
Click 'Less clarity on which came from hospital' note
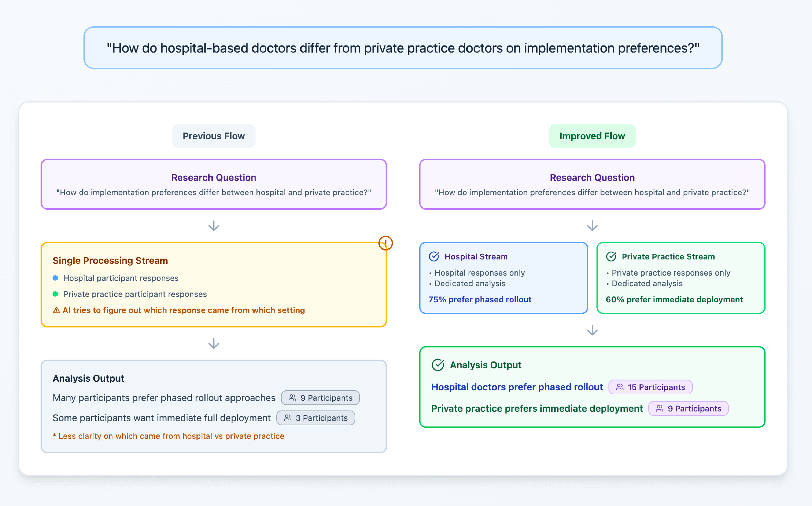tap(169, 436)
